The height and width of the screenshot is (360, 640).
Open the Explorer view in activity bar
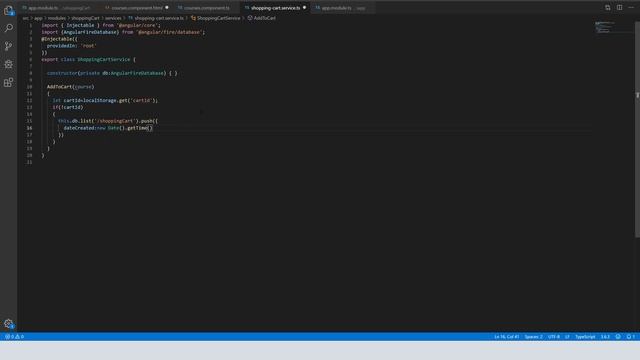click(x=9, y=10)
